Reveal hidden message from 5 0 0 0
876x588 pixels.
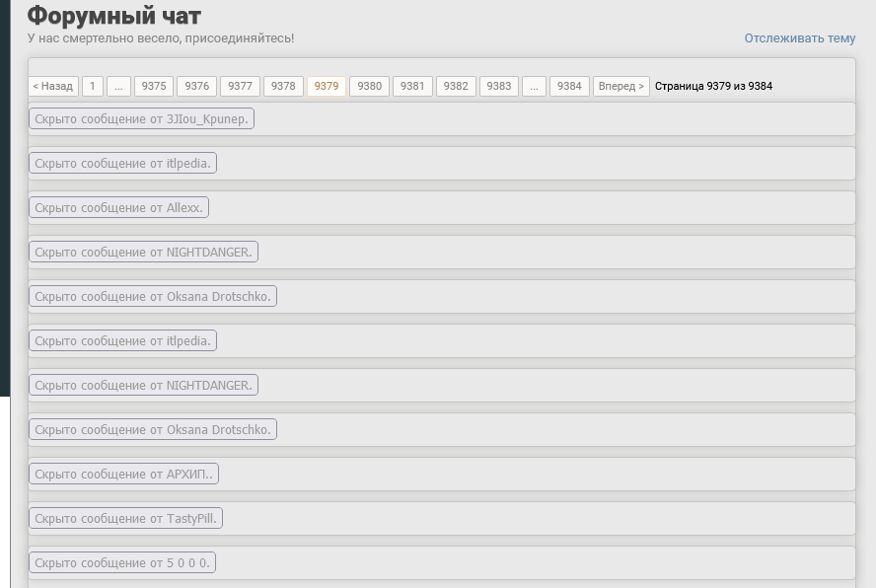pos(122,563)
